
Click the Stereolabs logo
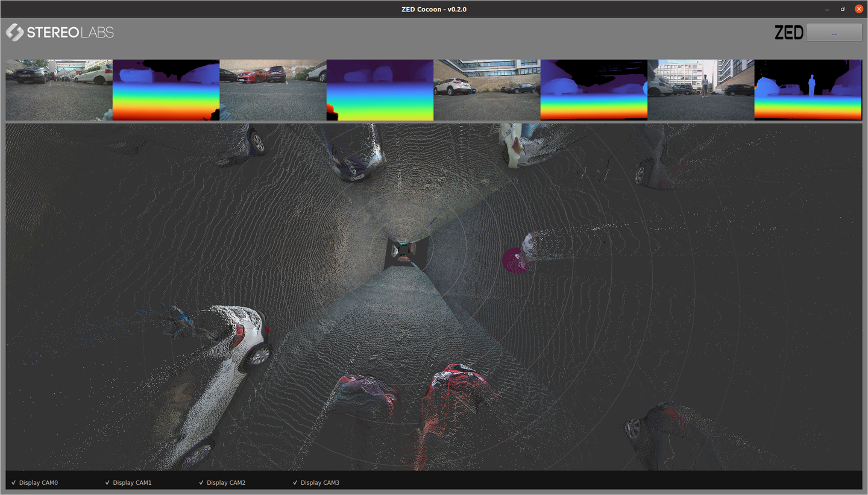tap(58, 32)
